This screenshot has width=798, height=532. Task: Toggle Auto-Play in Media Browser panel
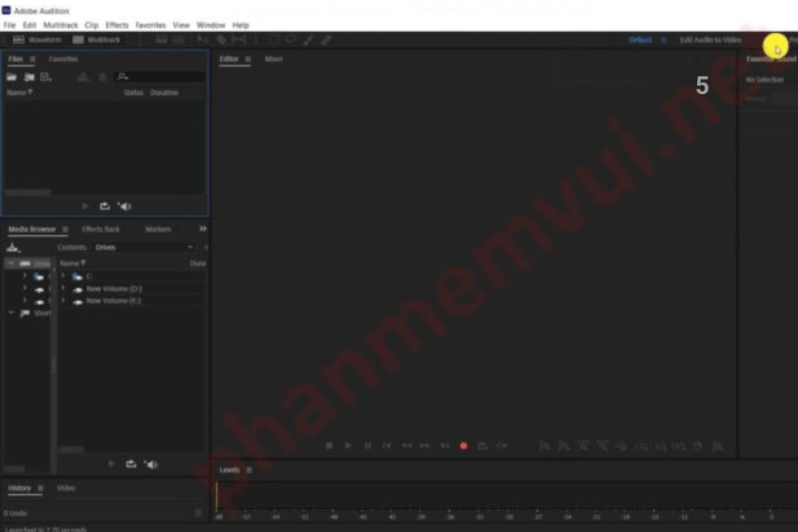point(150,464)
